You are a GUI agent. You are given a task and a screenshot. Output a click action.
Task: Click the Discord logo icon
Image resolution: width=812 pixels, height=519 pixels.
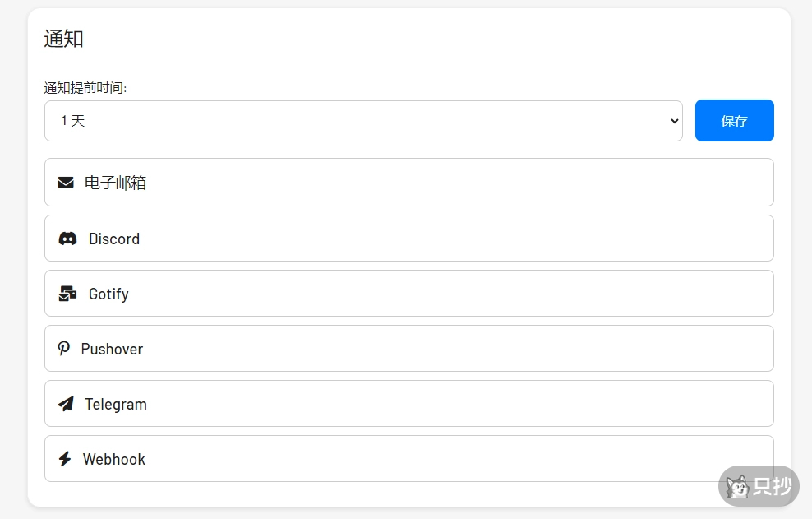(x=67, y=239)
